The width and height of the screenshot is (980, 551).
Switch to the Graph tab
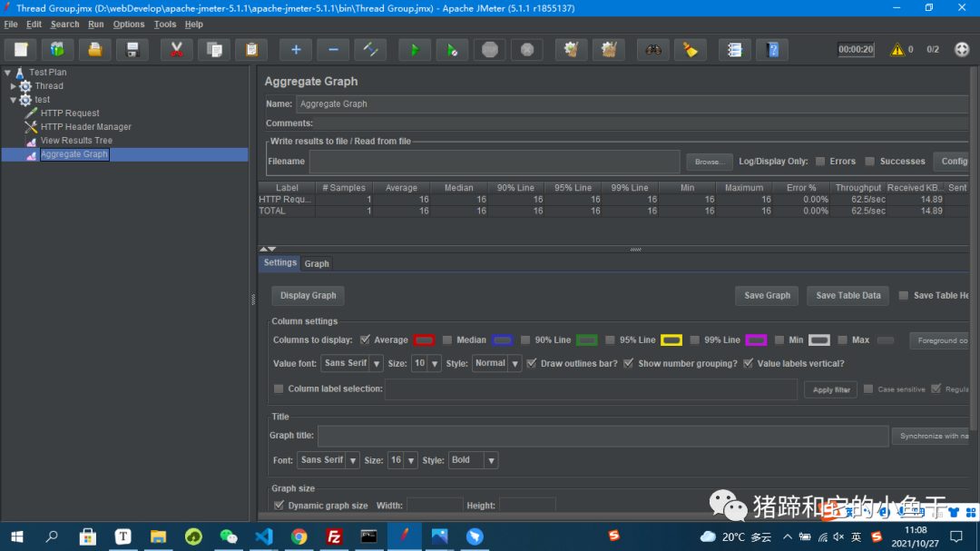click(317, 264)
